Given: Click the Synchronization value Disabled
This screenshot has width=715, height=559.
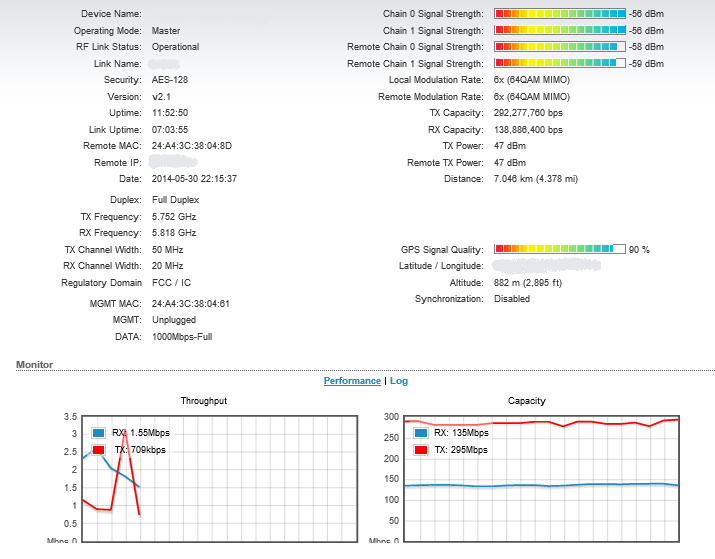Looking at the screenshot, I should click(512, 299).
